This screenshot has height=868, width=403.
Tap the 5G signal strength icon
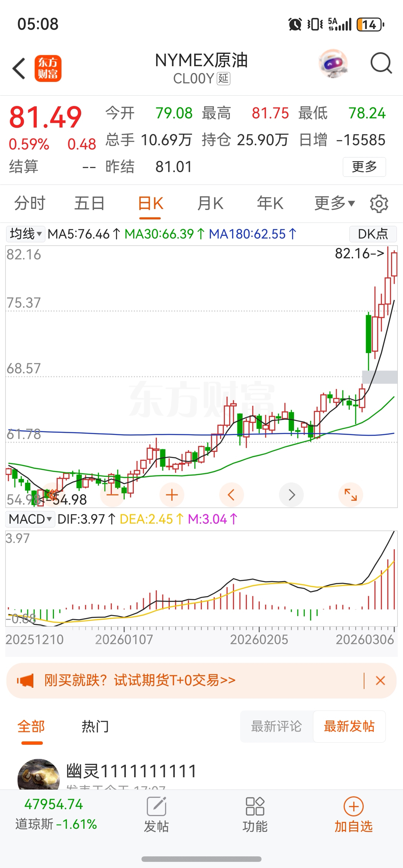pyautogui.click(x=340, y=24)
